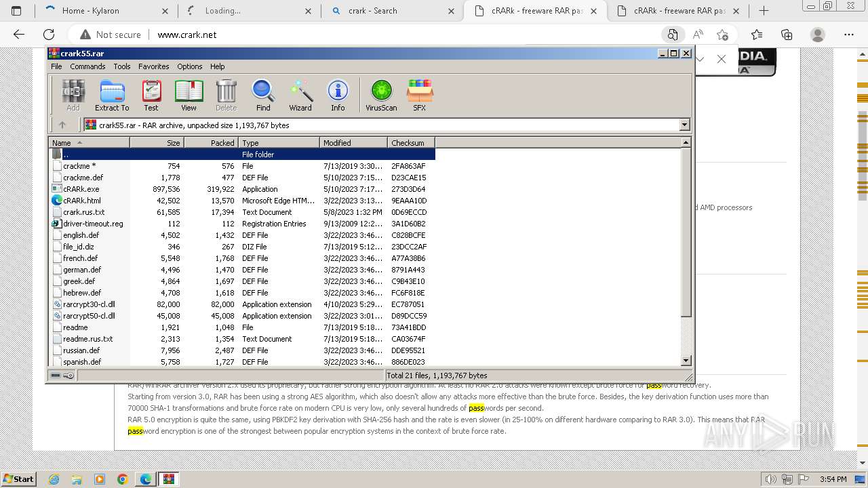Show archive Info
Screen dimensions: 868x488
pyautogui.click(x=338, y=95)
